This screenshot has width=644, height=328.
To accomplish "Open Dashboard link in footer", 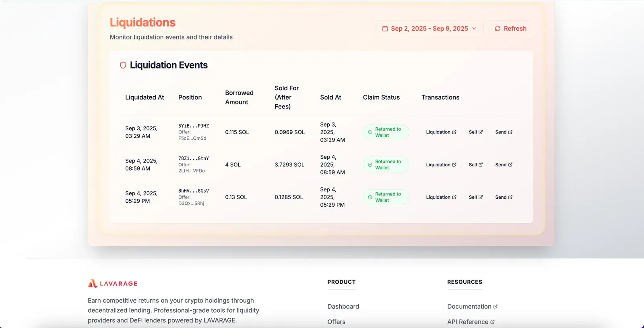I will (343, 307).
